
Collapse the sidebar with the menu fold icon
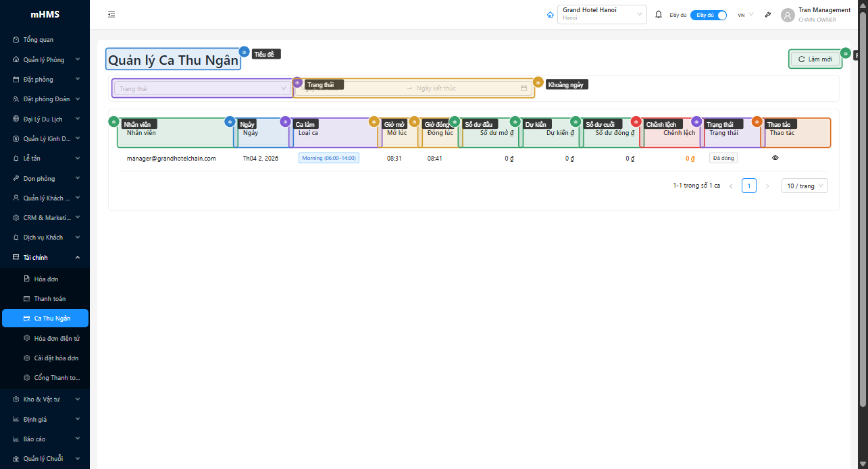click(111, 14)
